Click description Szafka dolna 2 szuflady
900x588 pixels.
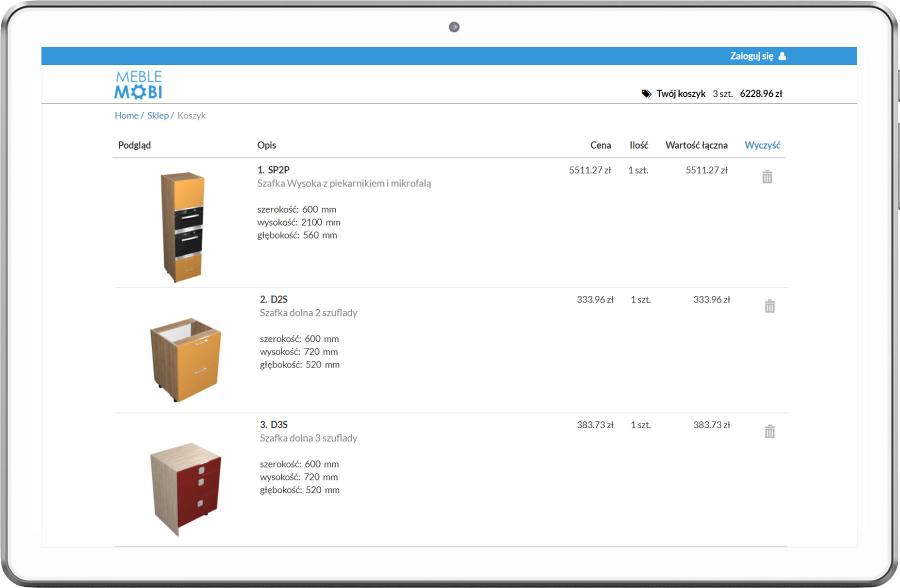point(308,313)
